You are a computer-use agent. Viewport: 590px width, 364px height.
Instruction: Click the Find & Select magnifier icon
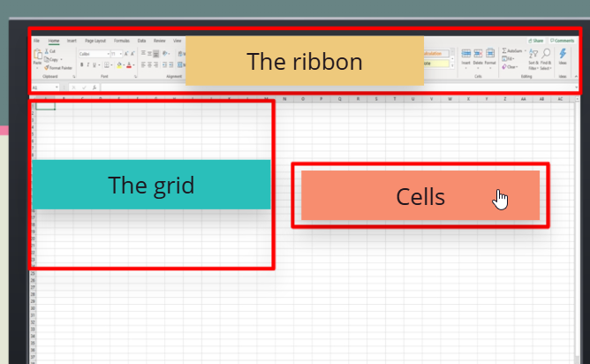547,55
